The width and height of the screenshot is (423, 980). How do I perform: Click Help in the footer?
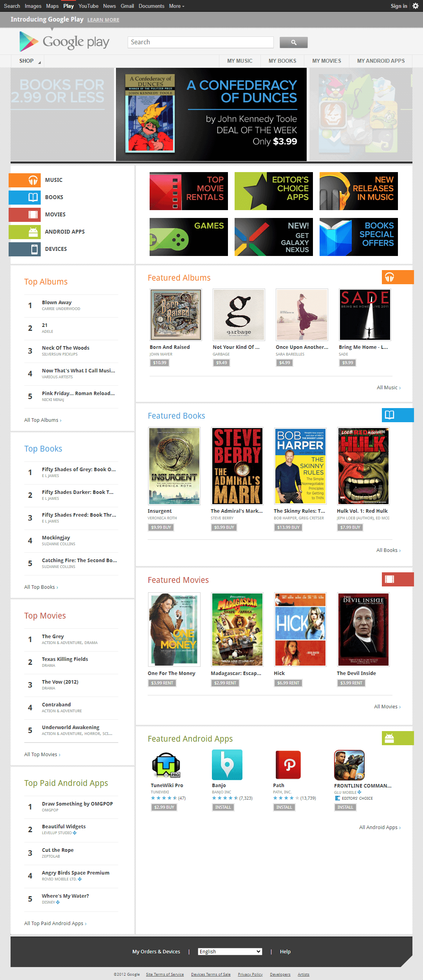point(285,951)
